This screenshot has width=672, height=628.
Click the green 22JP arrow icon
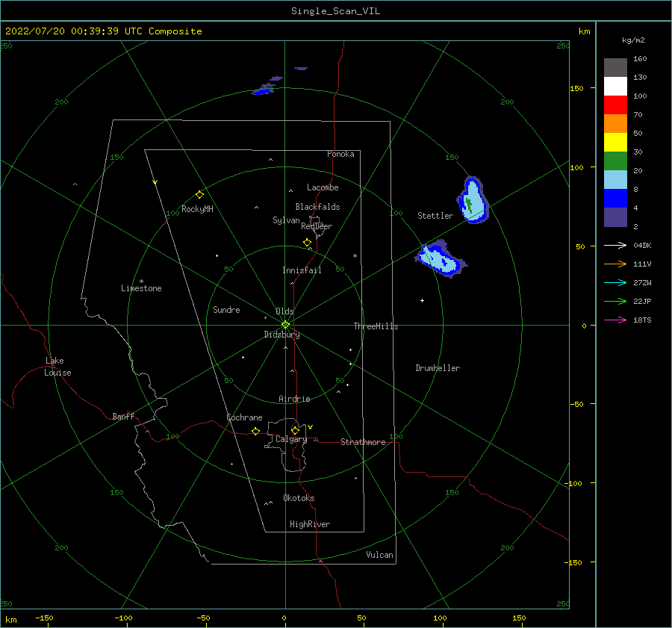(x=615, y=302)
